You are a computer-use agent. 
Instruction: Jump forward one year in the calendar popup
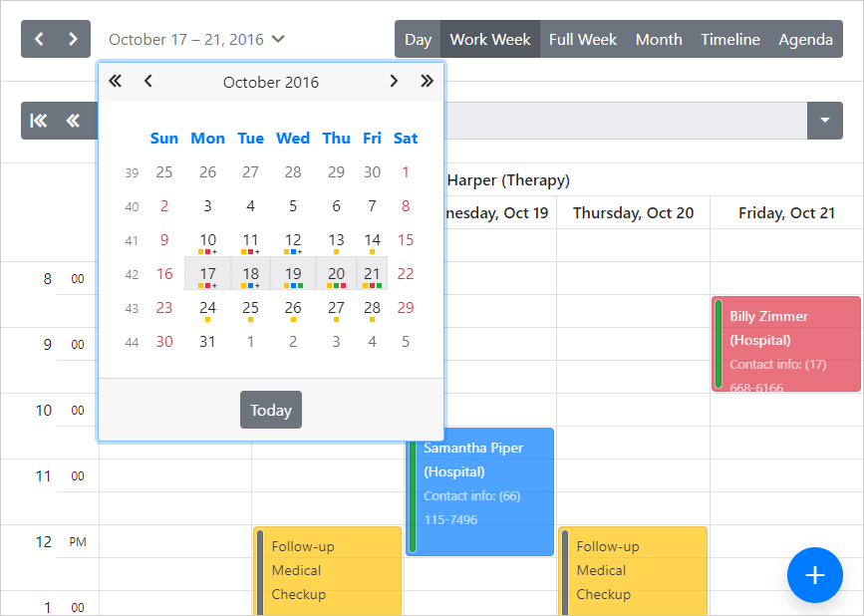pyautogui.click(x=427, y=82)
